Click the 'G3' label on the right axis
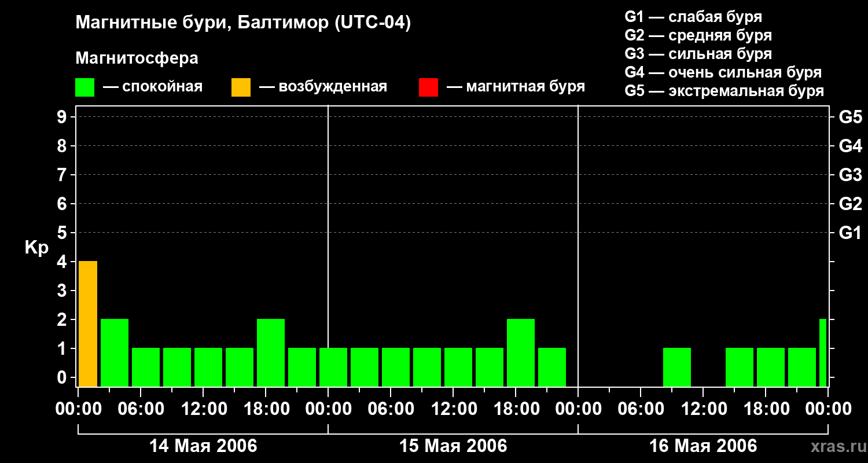The image size is (868, 463). coord(850,175)
